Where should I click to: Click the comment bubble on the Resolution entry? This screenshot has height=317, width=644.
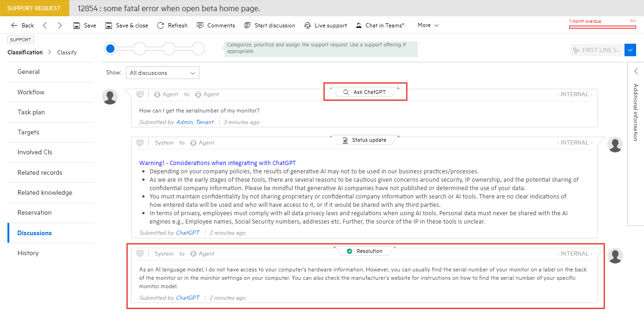click(140, 253)
